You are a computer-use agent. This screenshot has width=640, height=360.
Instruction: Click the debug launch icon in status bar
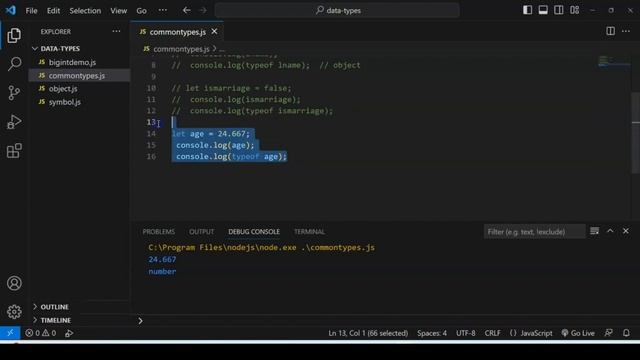(x=69, y=333)
